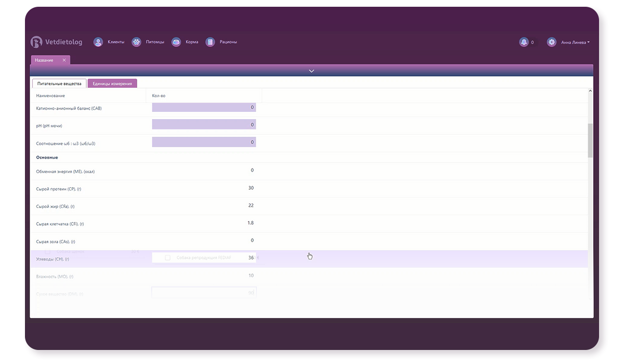Click the settings gear icon
Viewport: 624px width, 364px height.
[552, 42]
